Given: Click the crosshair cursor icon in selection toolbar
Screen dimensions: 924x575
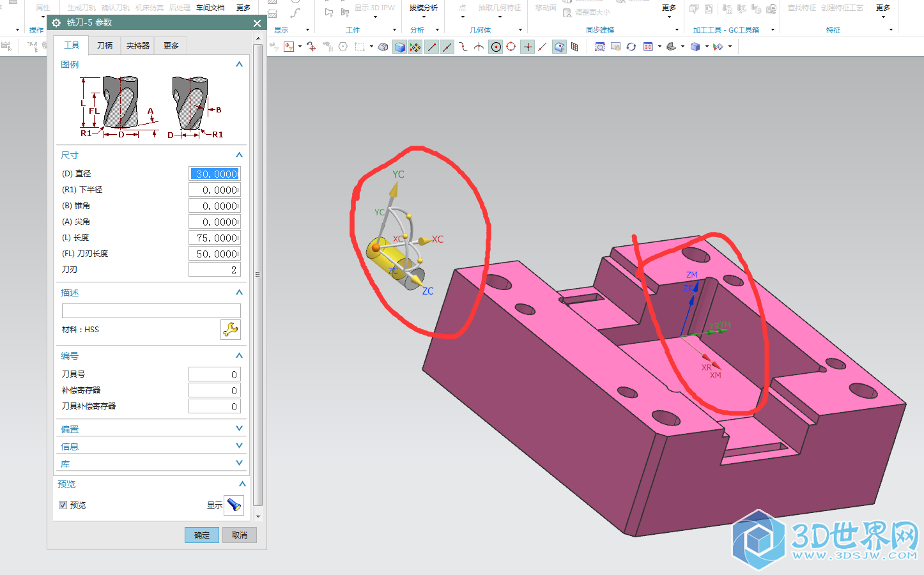Looking at the screenshot, I should point(311,47).
